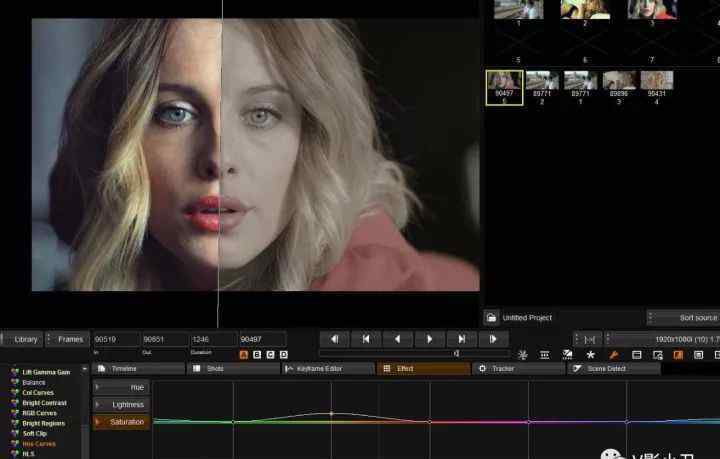Image resolution: width=720 pixels, height=459 pixels.
Task: Click the wrench settings icon
Action: point(614,354)
